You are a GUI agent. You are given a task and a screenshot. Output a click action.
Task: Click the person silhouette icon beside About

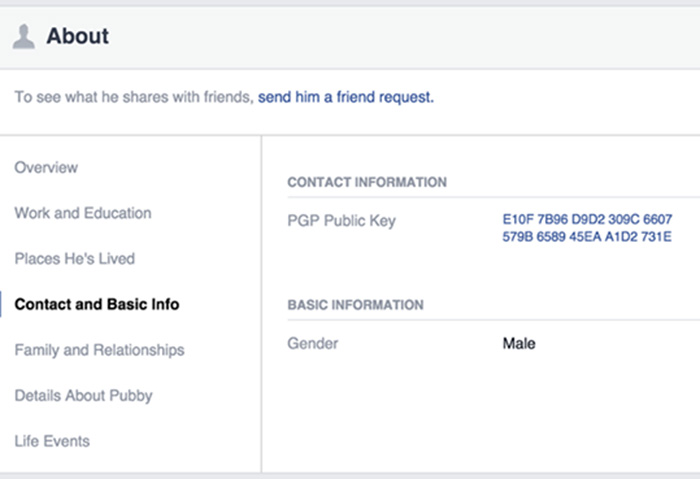(23, 37)
